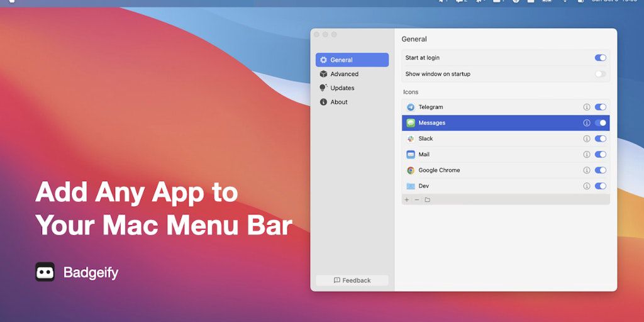Add a new app with plus button
Screen dimensions: 644x322
[407, 200]
